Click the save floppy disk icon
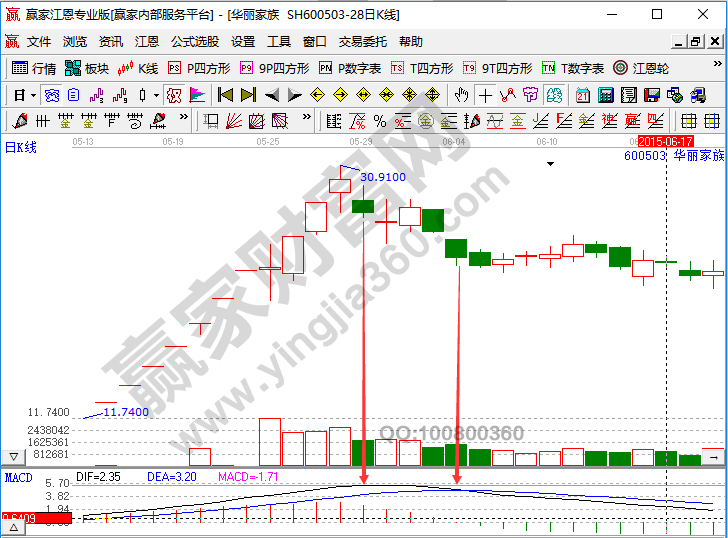 (x=652, y=95)
